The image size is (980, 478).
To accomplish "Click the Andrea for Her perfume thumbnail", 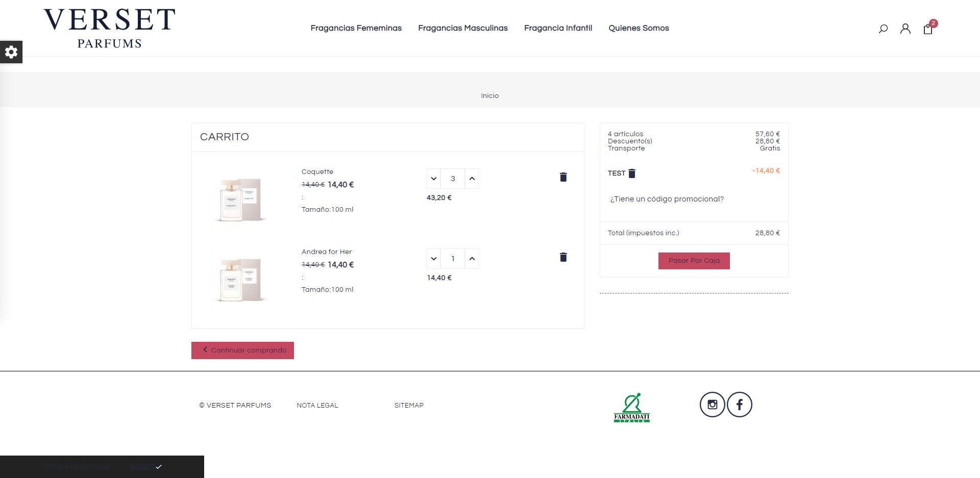I will click(x=240, y=279).
